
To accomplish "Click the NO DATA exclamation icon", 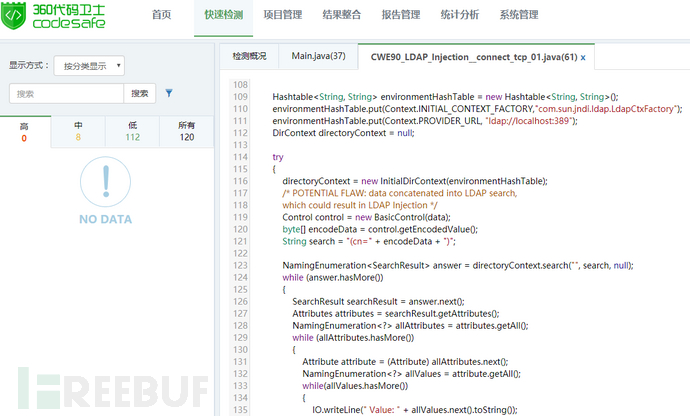I will [106, 181].
